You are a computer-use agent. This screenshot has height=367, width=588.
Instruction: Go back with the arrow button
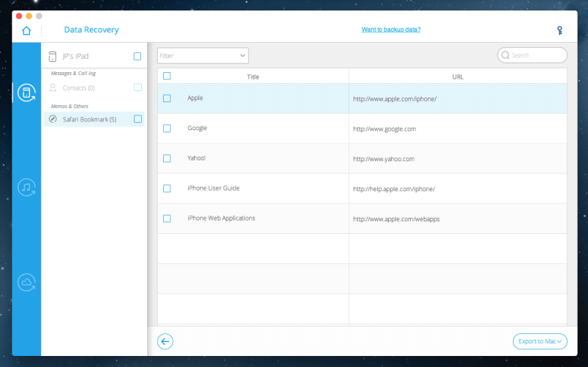tap(165, 341)
